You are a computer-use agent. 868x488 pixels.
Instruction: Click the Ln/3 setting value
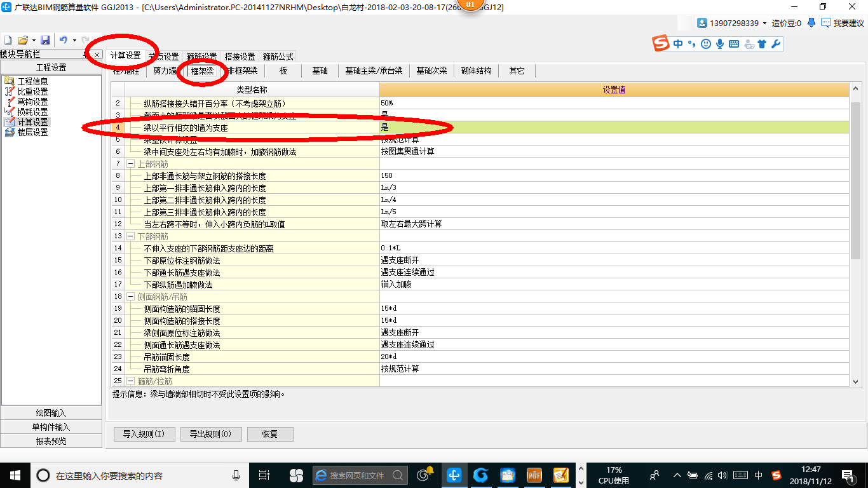click(614, 187)
